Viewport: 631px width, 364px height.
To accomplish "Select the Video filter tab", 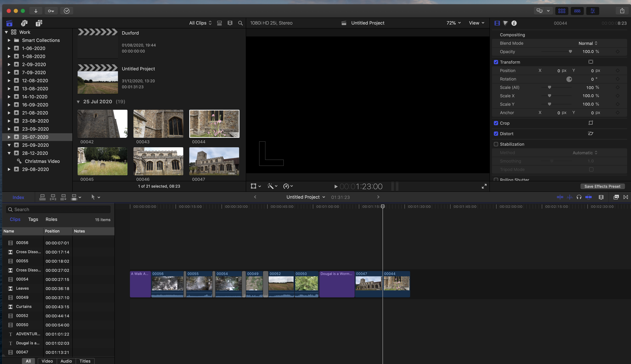I will tap(47, 361).
